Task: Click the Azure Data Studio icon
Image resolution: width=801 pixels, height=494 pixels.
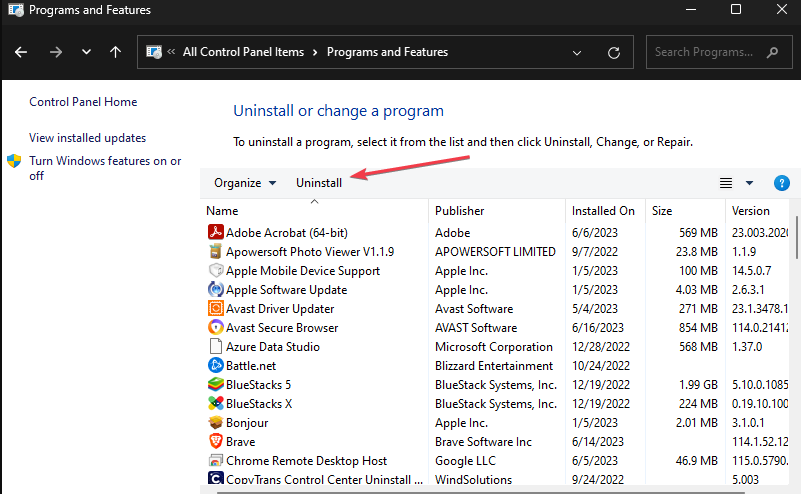Action: pyautogui.click(x=215, y=347)
